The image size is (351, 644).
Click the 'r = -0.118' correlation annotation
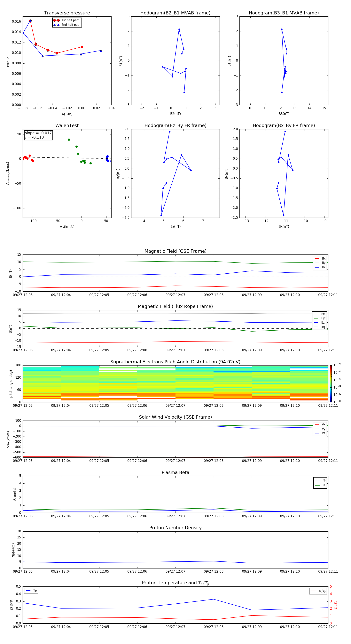35,137
